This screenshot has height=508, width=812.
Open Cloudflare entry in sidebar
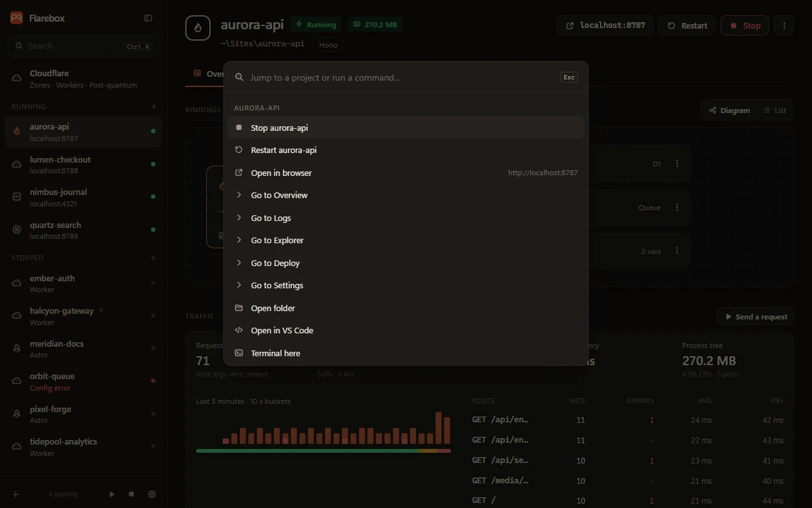point(83,79)
